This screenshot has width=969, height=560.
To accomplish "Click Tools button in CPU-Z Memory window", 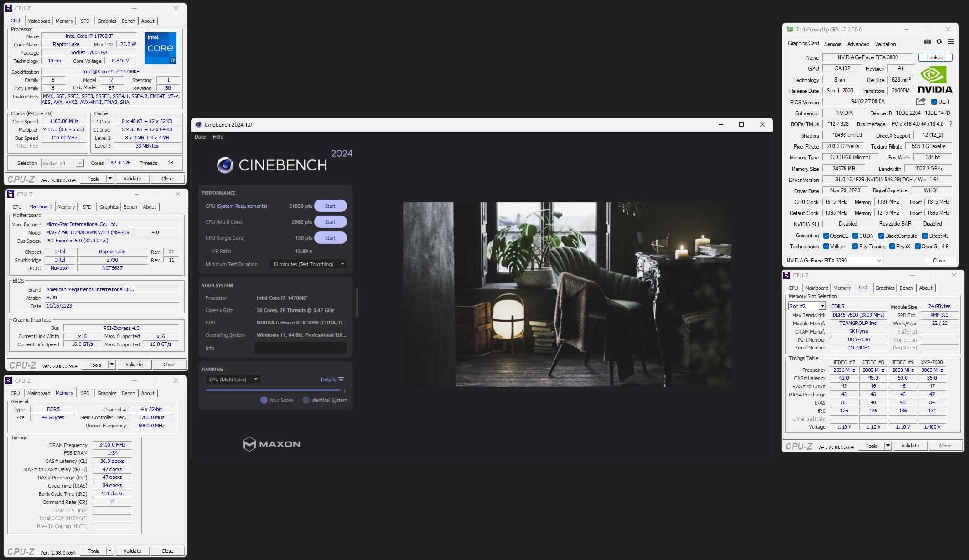I will [93, 551].
